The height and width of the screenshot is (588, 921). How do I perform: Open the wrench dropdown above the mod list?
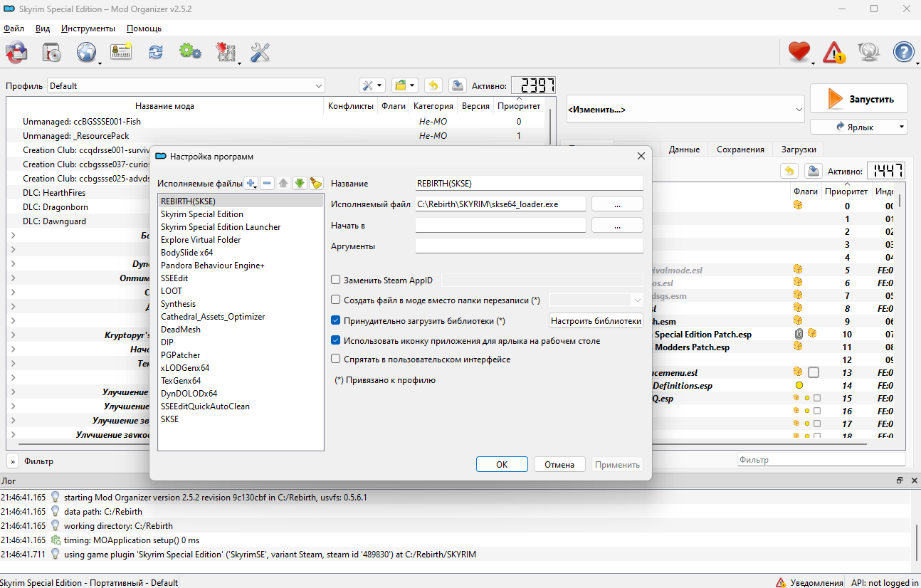[x=372, y=85]
